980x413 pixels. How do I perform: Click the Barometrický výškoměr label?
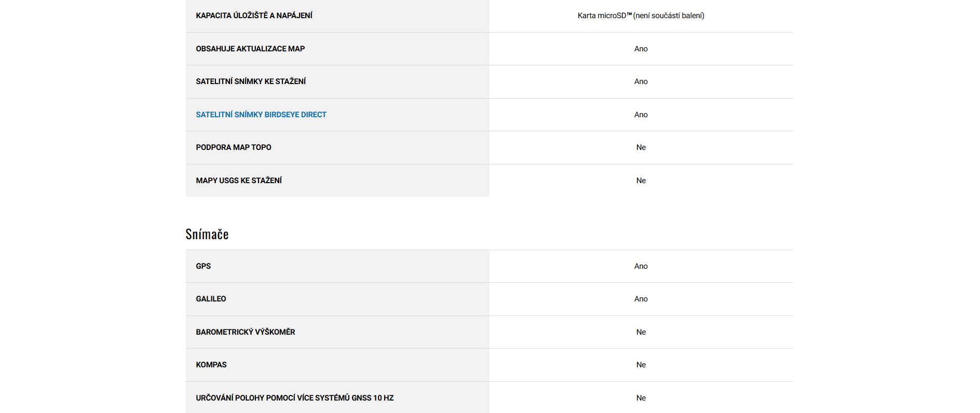click(246, 332)
